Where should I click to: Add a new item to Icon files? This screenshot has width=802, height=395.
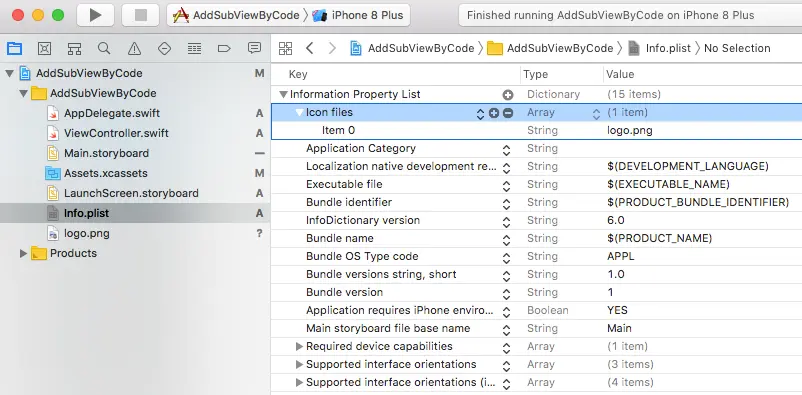(x=494, y=113)
